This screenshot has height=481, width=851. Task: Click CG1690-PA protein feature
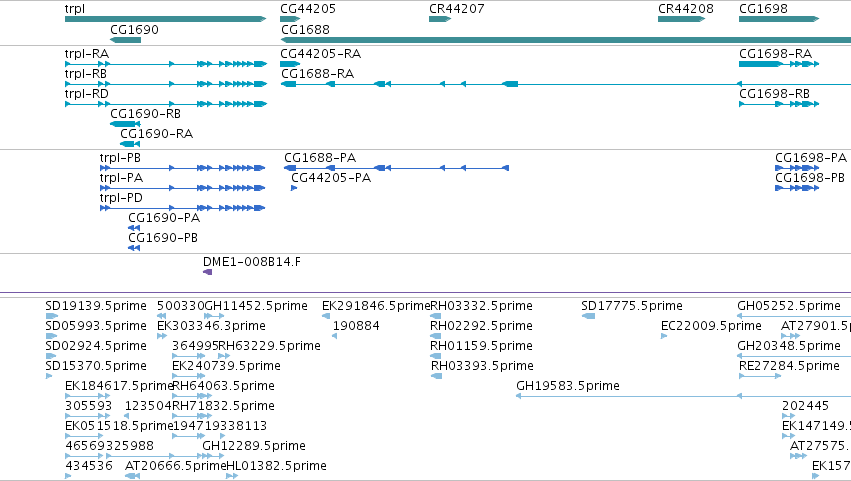134,229
